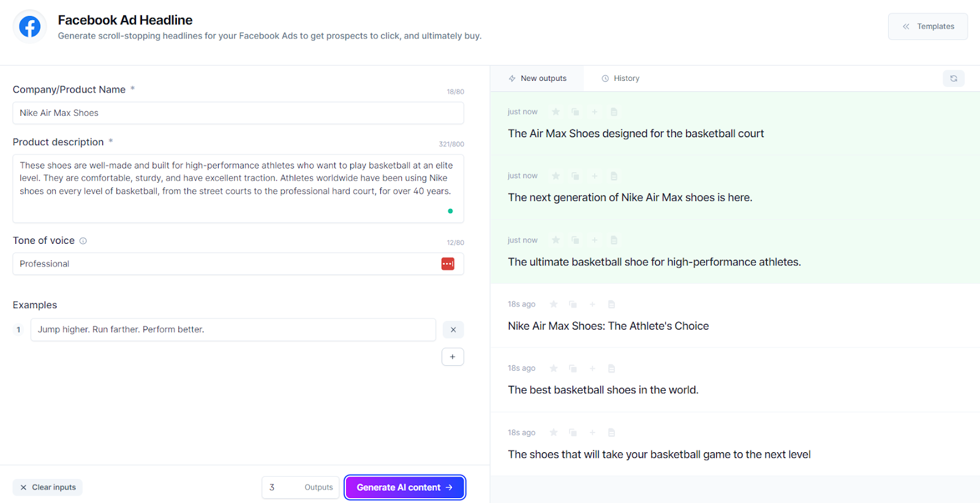Click plus icon on 'designed for the basketball court' output
Viewport: 980px width, 503px height.
tap(594, 112)
